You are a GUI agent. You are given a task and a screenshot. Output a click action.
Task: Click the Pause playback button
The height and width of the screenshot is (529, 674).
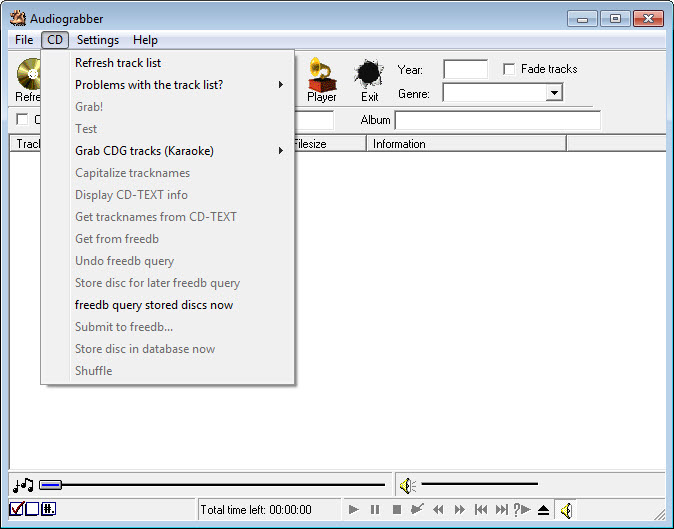point(375,510)
